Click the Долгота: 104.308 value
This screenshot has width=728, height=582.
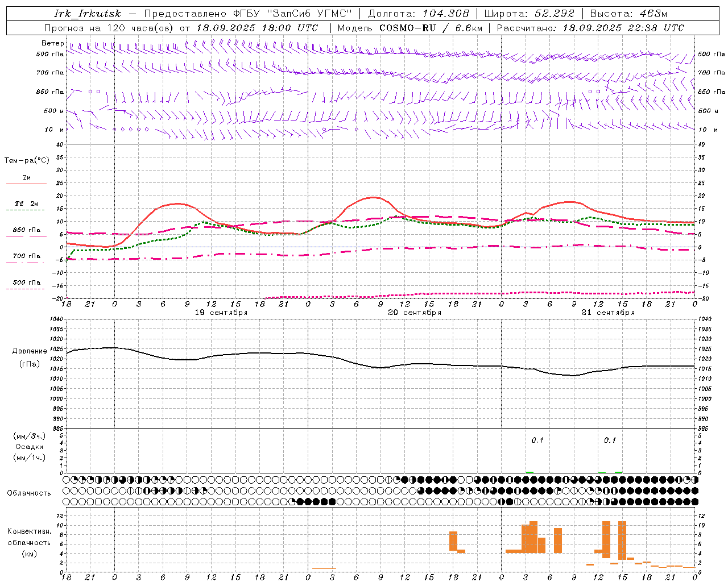coord(419,14)
